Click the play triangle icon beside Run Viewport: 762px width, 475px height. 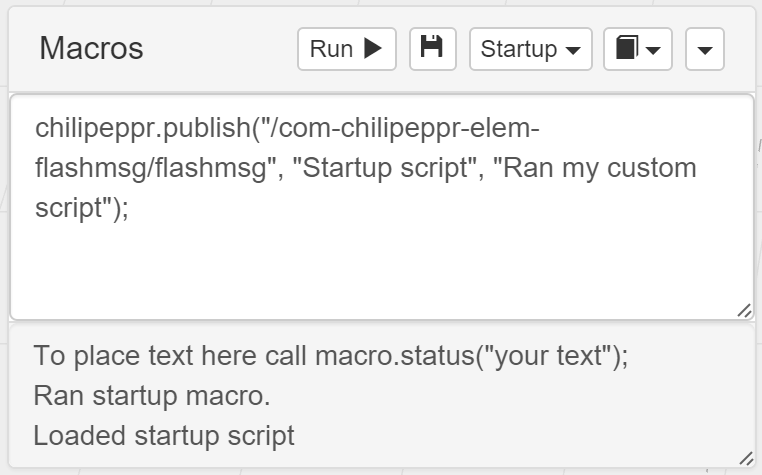[x=373, y=49]
